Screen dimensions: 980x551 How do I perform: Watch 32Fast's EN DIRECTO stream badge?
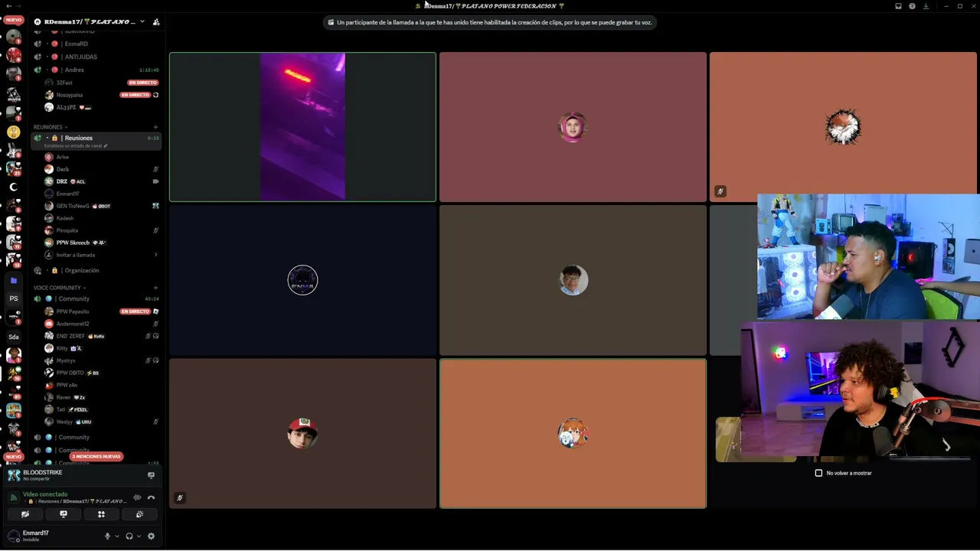(142, 83)
